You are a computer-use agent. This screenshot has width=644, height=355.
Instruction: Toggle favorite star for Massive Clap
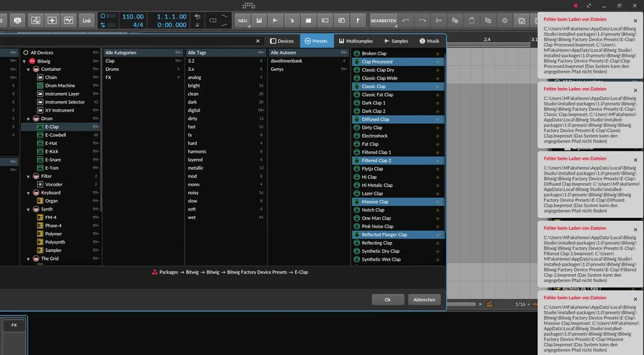tap(437, 202)
